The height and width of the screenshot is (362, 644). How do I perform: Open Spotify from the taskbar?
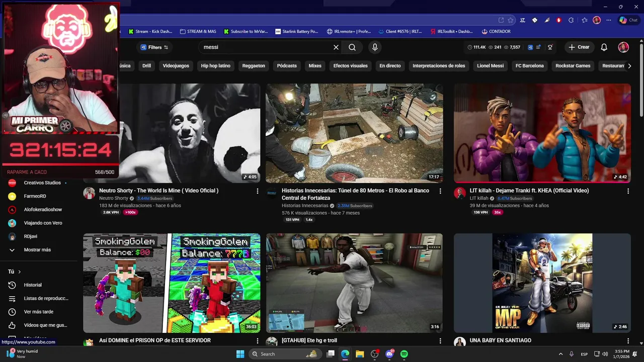click(404, 354)
